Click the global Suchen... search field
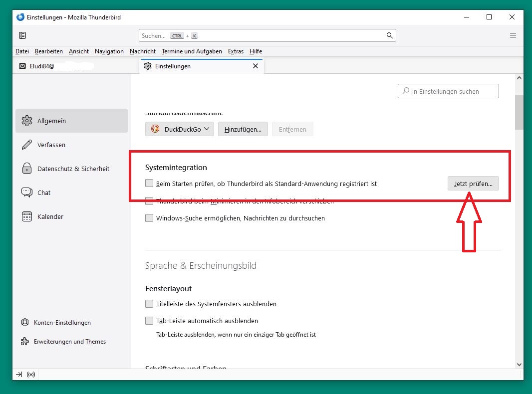 [x=267, y=35]
